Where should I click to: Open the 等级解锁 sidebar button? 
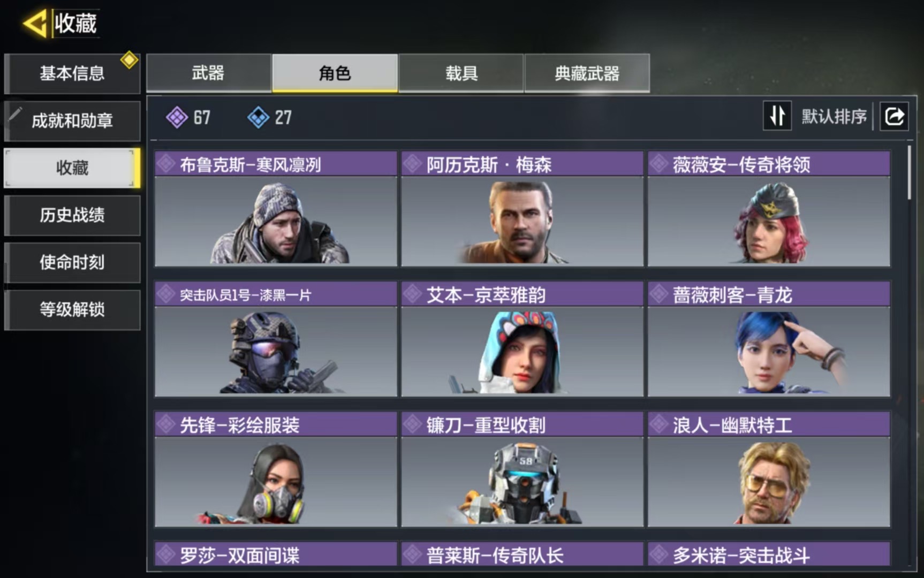click(72, 309)
